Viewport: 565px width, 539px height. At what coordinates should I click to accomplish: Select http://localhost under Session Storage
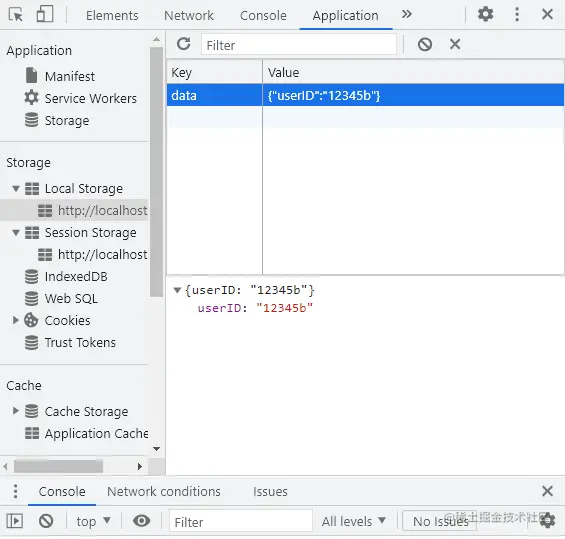102,255
